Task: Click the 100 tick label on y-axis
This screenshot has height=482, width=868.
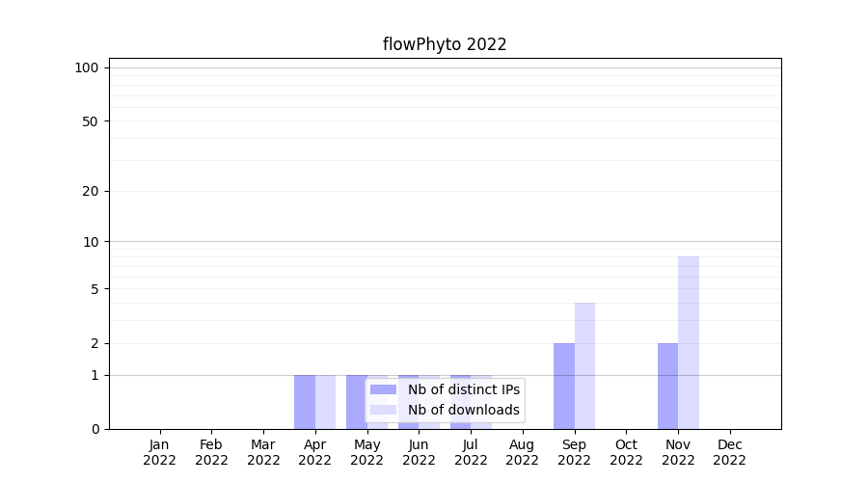Action: 87,67
